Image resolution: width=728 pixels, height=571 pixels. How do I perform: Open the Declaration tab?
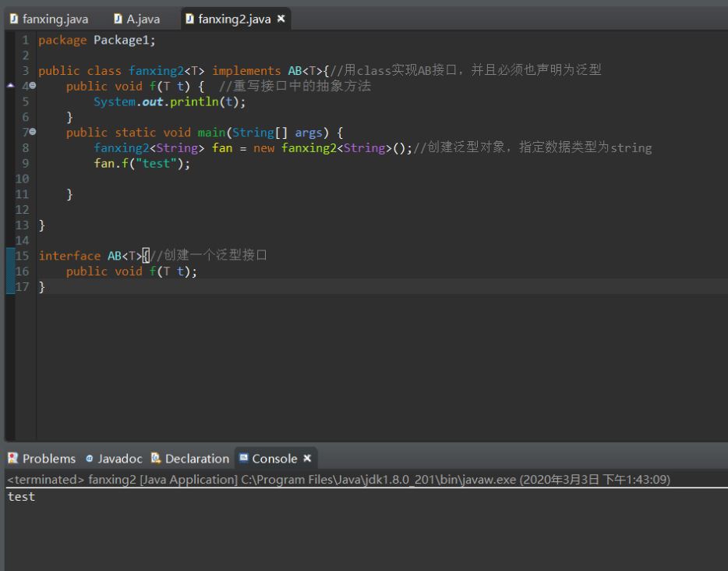click(x=196, y=459)
